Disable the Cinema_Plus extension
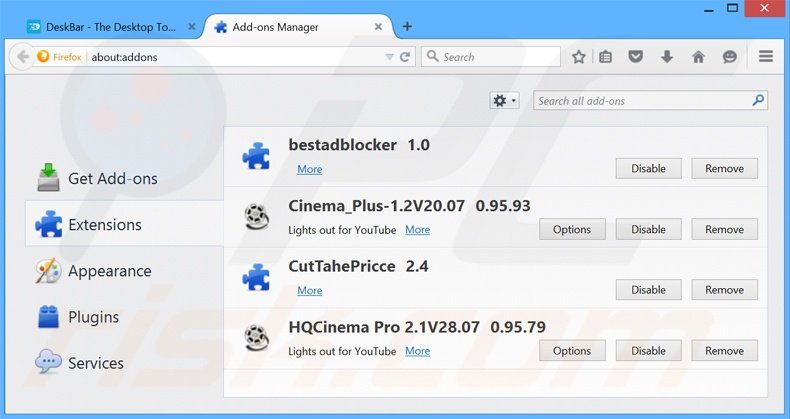This screenshot has width=790, height=419. click(648, 229)
